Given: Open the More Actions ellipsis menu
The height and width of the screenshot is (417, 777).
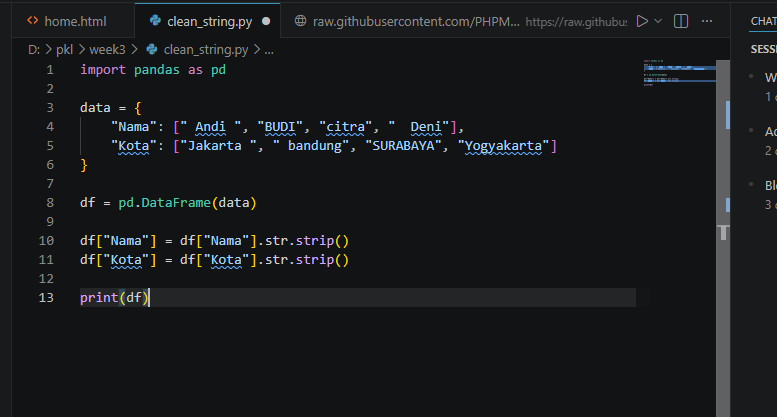Looking at the screenshot, I should [x=707, y=21].
